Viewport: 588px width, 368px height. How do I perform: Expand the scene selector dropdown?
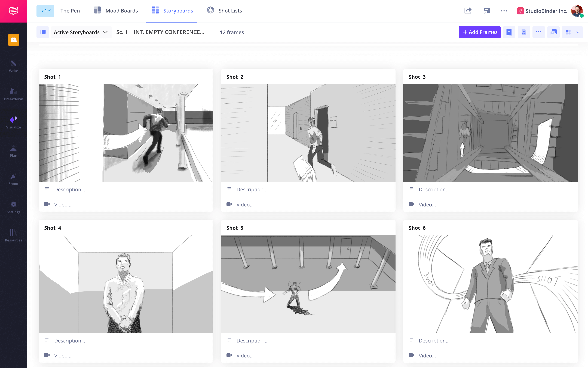coord(160,32)
